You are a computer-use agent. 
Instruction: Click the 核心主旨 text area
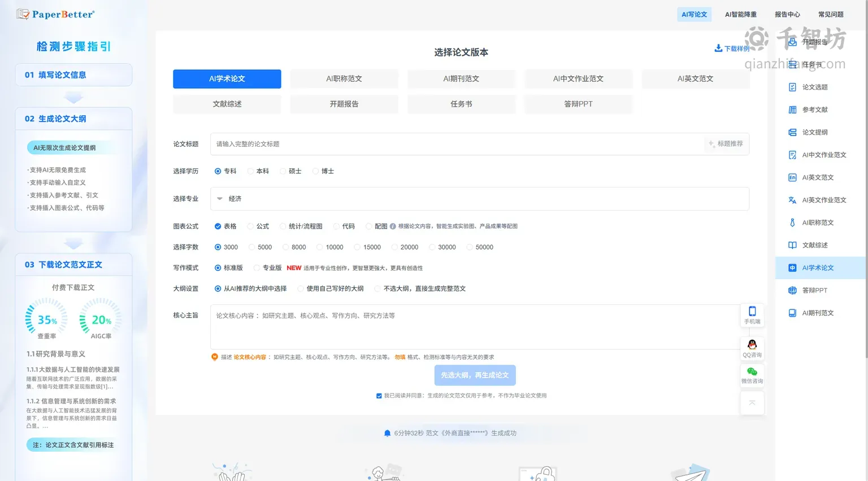tap(480, 327)
